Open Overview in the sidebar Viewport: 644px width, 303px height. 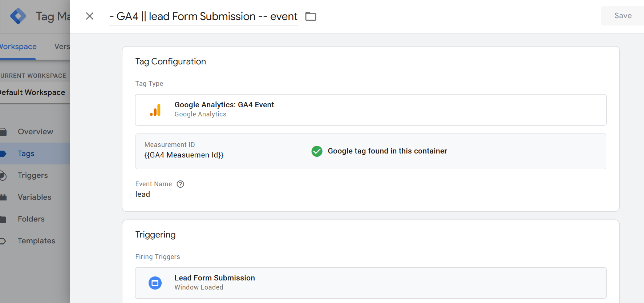(x=35, y=132)
